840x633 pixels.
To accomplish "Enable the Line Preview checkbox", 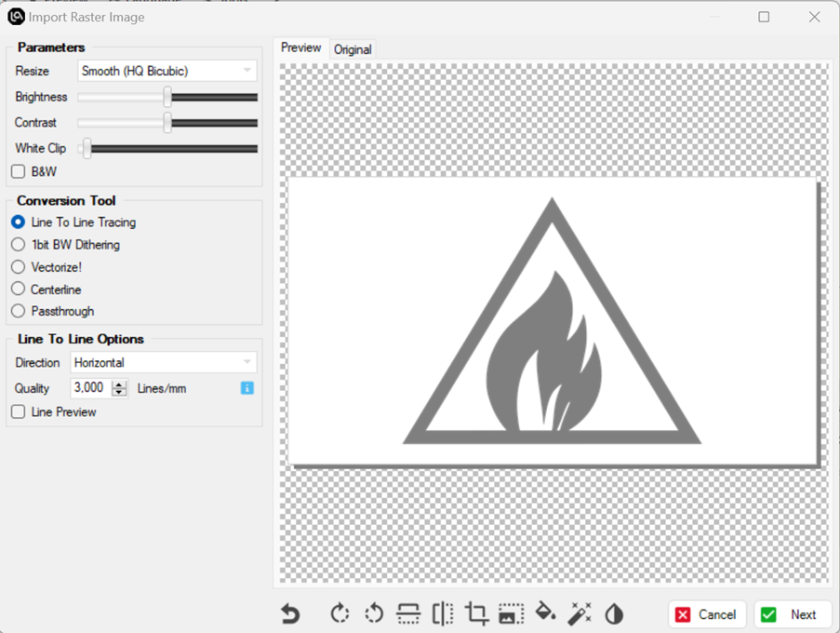I will click(x=16, y=411).
